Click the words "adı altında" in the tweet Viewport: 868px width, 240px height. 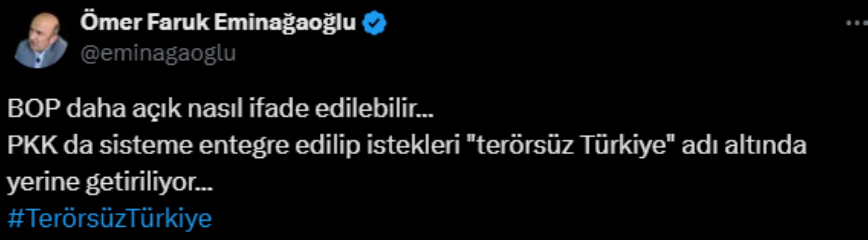point(744,145)
